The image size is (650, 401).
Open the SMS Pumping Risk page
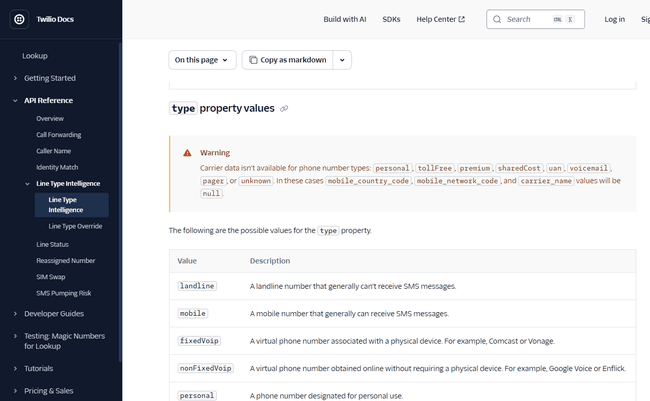tap(63, 293)
